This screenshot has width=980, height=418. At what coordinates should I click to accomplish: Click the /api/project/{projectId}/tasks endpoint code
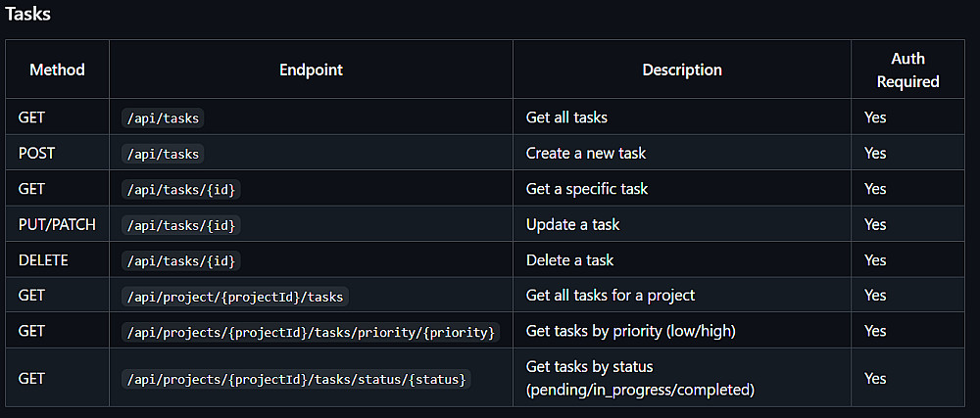pos(235,297)
